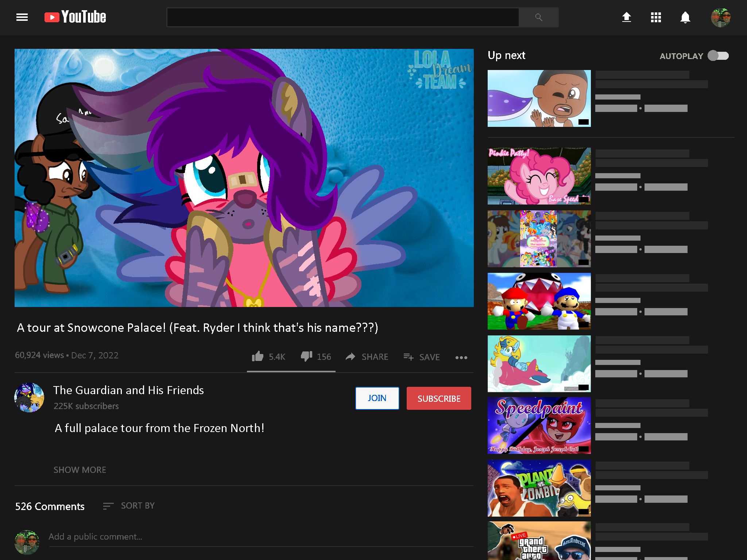
Task: Subscribe to The Guardian and His Friends
Action: 438,398
